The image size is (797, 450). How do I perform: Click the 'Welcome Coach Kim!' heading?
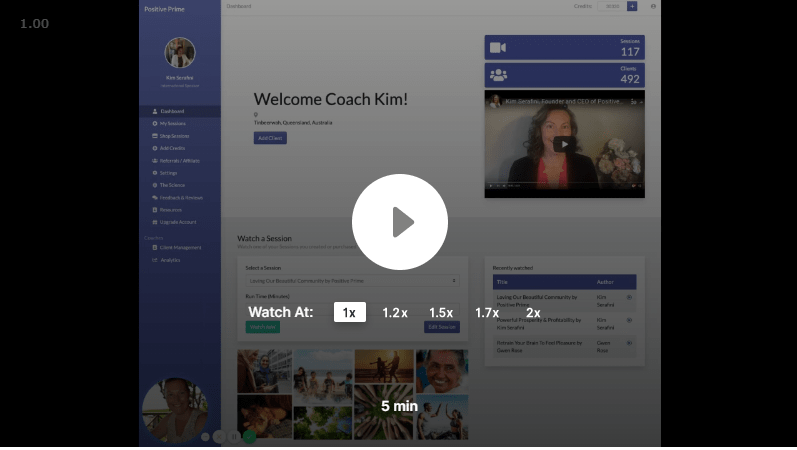click(x=330, y=99)
